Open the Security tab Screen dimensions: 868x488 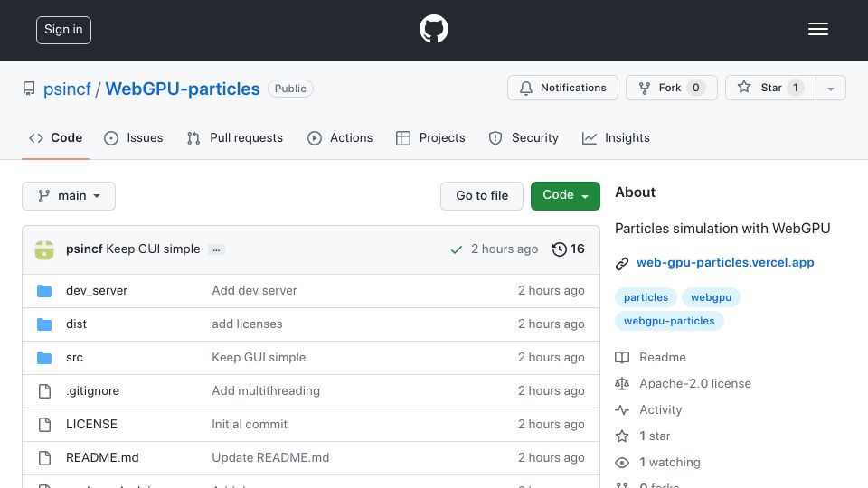pos(524,137)
